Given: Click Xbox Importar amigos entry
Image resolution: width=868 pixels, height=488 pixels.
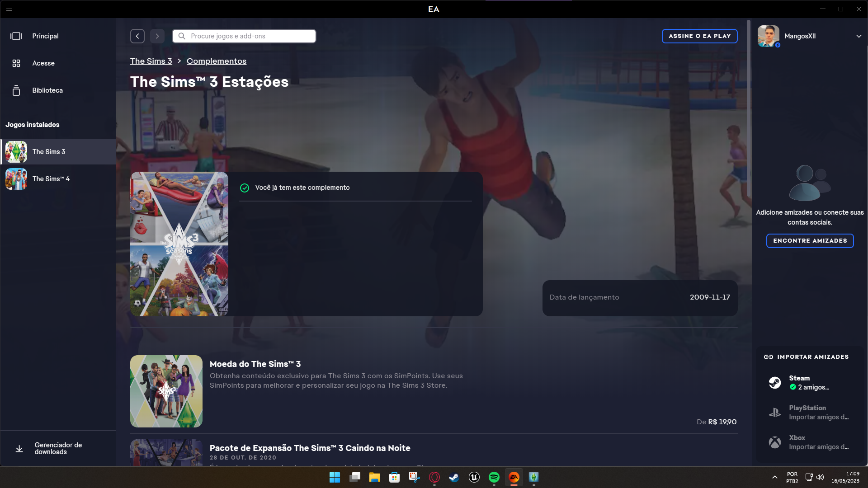Looking at the screenshot, I should click(x=810, y=442).
